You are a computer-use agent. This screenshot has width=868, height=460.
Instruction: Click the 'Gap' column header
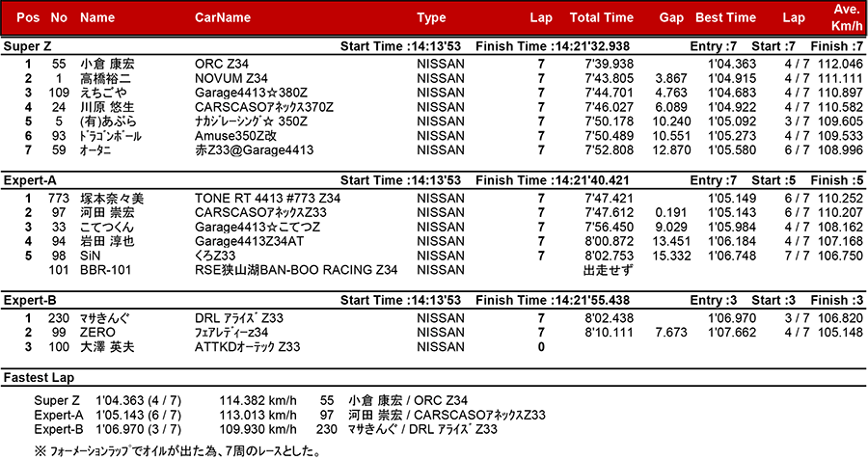[671, 17]
